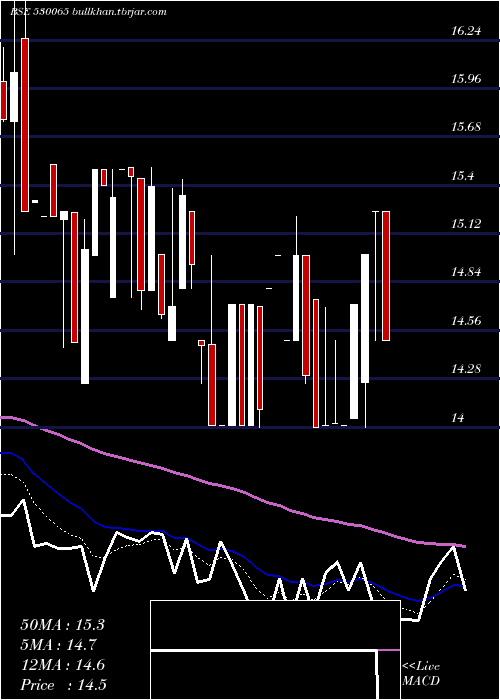This screenshot has width=500, height=700.
Task: Click the 16.24 price level label
Action: click(466, 31)
